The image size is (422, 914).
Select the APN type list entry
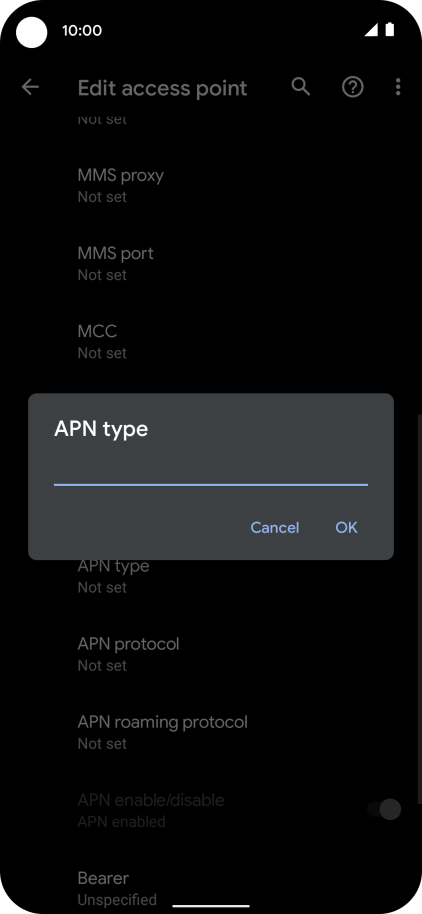(211, 576)
